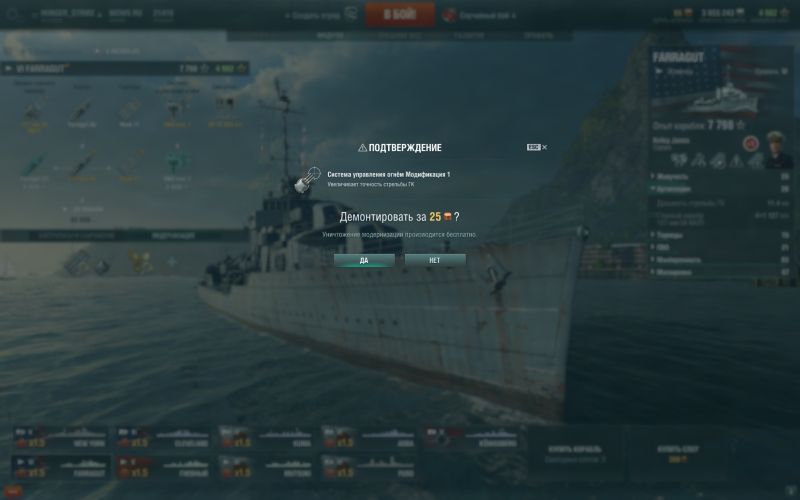The width and height of the screenshot is (800, 500).
Task: Close the Подтверждение dialog with the X
Action: tap(544, 147)
